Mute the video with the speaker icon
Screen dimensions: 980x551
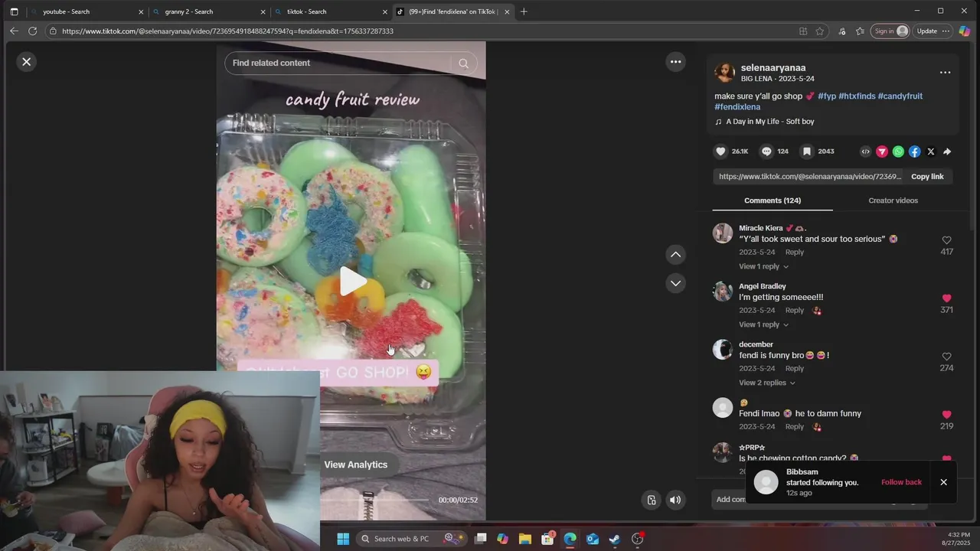675,500
